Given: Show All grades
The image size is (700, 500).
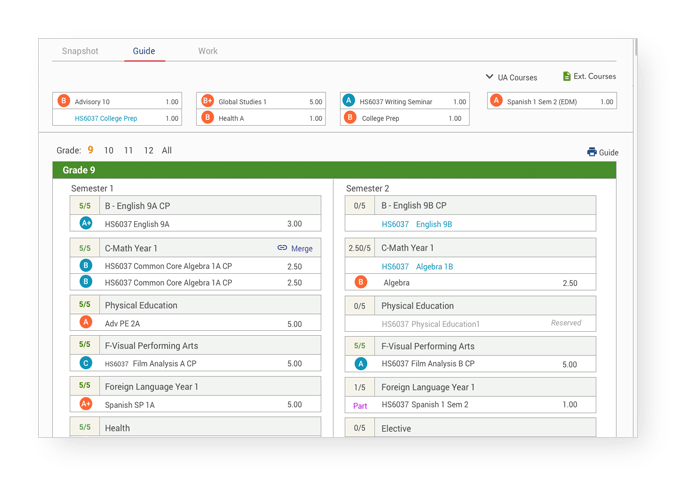Looking at the screenshot, I should (167, 150).
